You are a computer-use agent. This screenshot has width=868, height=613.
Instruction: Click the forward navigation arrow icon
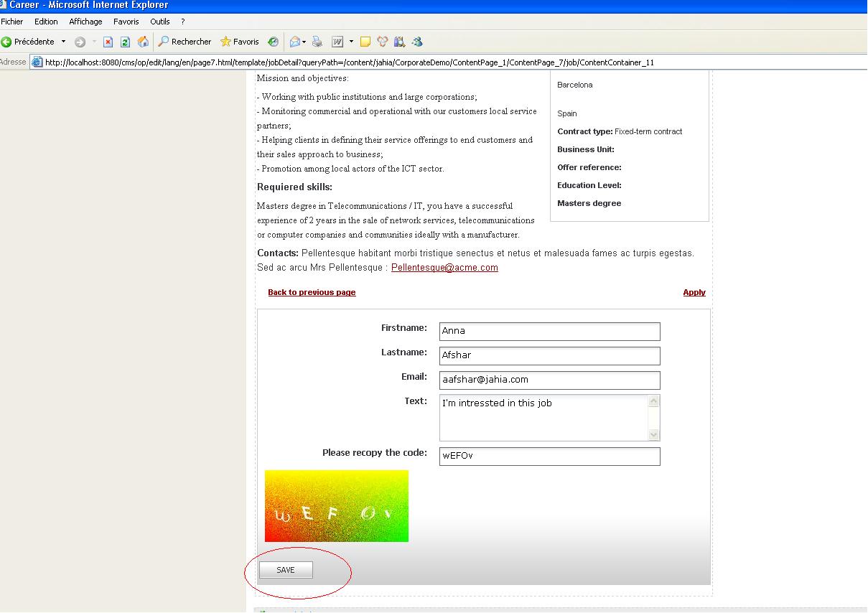[x=80, y=42]
